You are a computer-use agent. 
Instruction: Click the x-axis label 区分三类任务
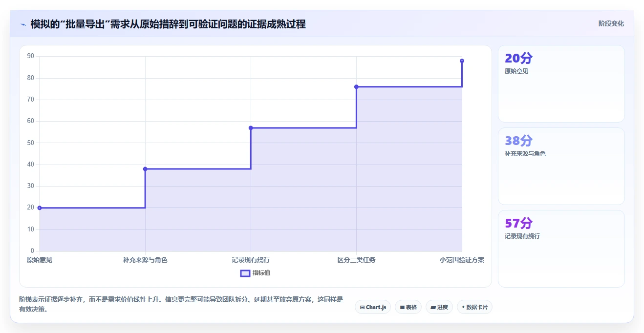pyautogui.click(x=356, y=260)
